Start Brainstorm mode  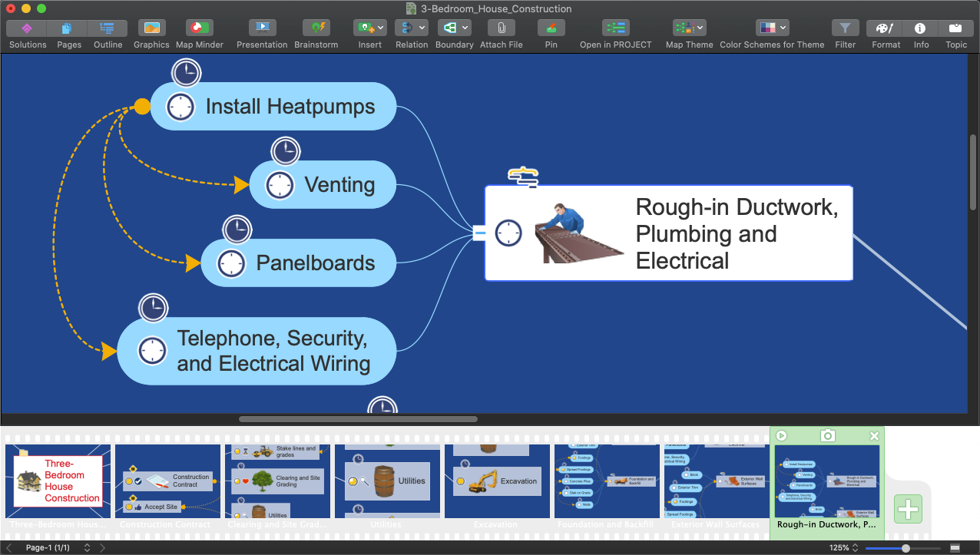tap(316, 28)
